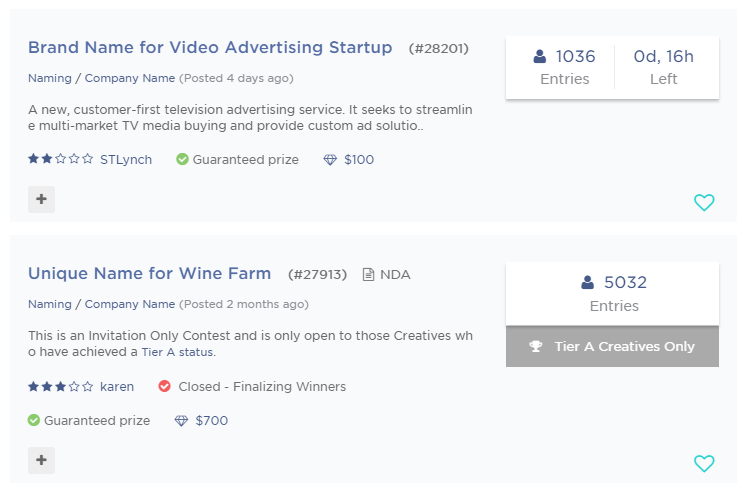Click the person icon next to 5032 entries
This screenshot has width=746, height=496.
[x=588, y=283]
